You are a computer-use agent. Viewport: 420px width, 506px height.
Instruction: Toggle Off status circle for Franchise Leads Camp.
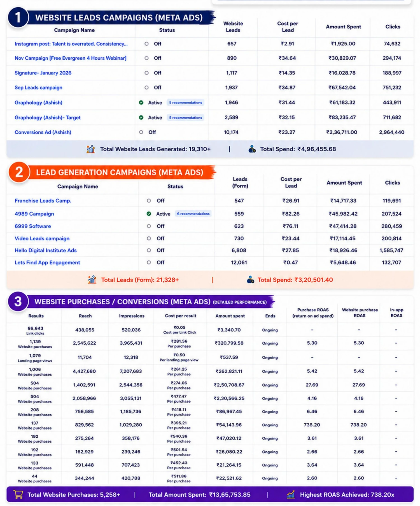tap(149, 201)
